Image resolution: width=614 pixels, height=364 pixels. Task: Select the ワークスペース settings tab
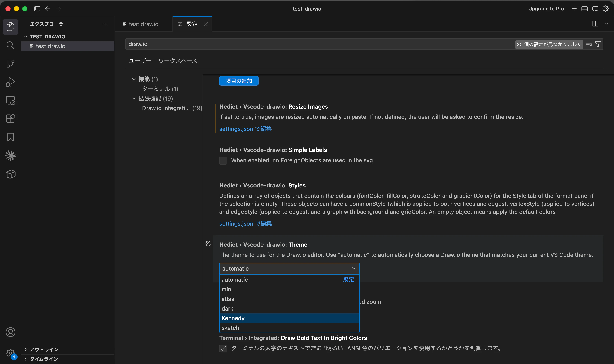pos(178,61)
